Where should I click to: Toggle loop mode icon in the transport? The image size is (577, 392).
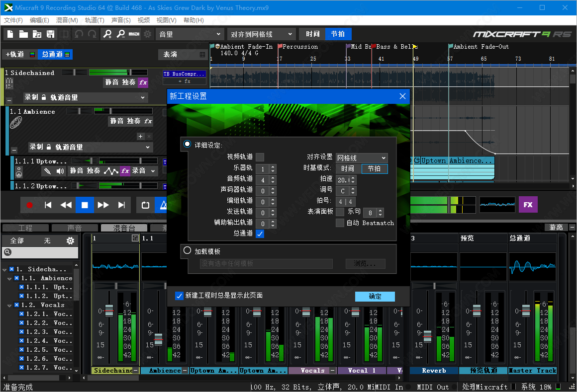(145, 205)
